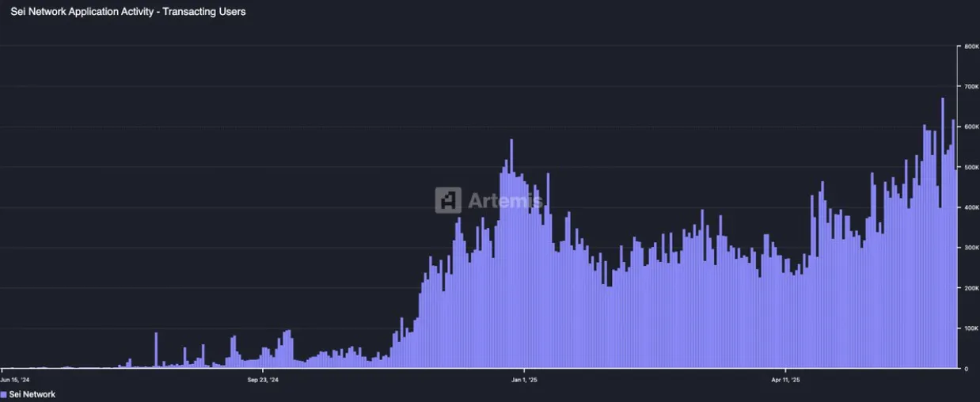Toggle the Sei Network legend swatch
The image size is (980, 402).
(x=3, y=394)
